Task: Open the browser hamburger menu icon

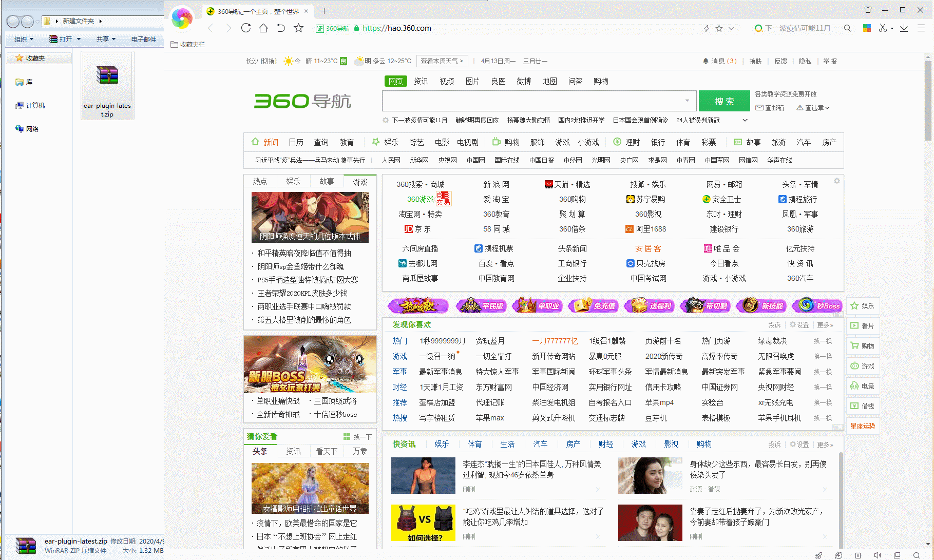Action: (x=921, y=28)
